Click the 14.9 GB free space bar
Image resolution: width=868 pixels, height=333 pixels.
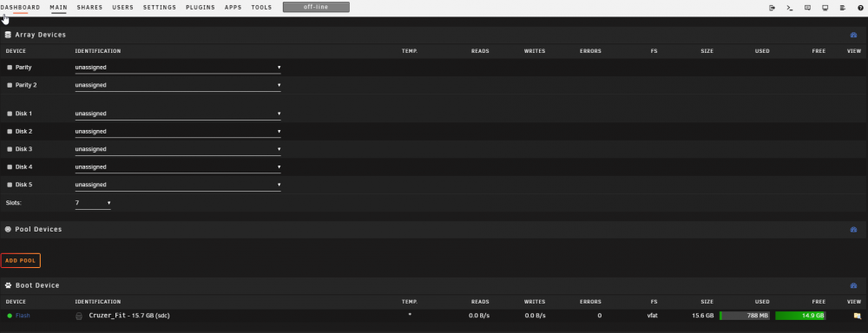pos(800,316)
